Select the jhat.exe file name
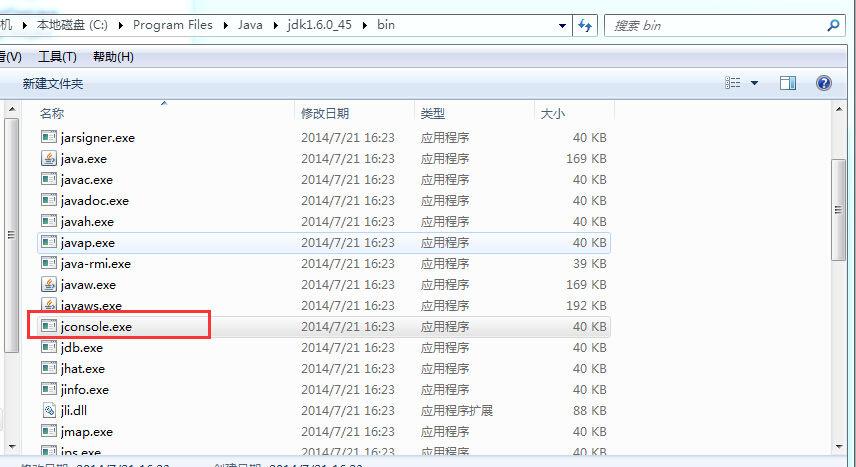 [82, 369]
